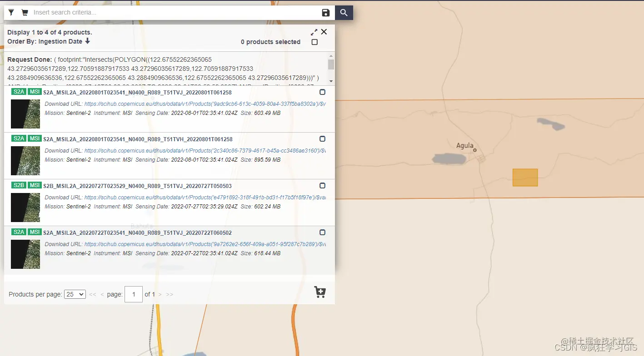Open download URL of S2A 20220722 product
Screen dimensions: 644x356
pyautogui.click(x=205, y=244)
